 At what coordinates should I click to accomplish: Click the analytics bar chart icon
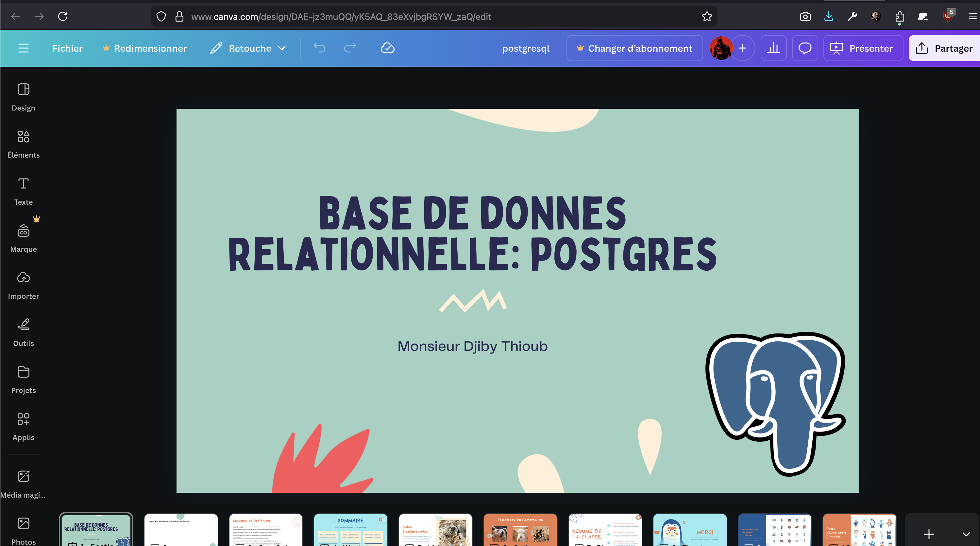pyautogui.click(x=773, y=48)
